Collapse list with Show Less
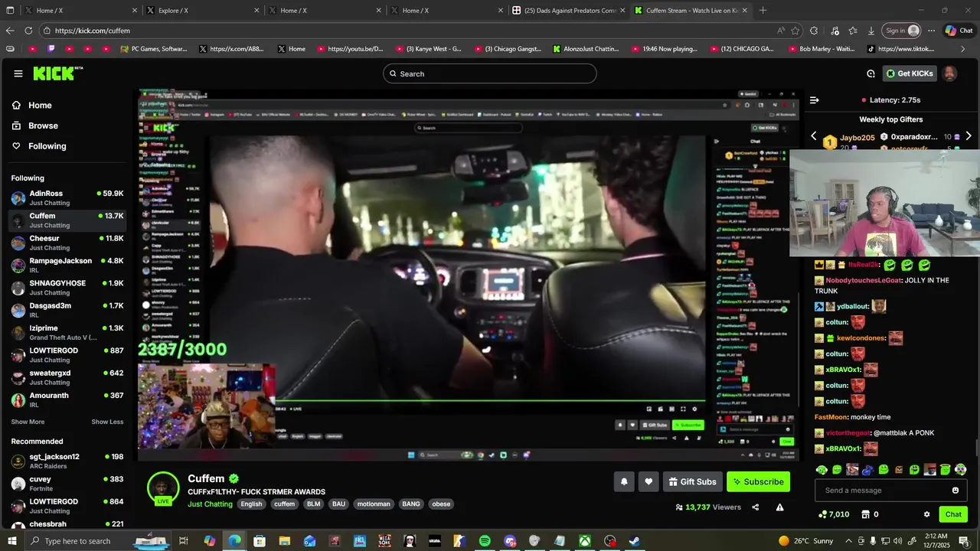This screenshot has height=551, width=980. click(x=107, y=422)
